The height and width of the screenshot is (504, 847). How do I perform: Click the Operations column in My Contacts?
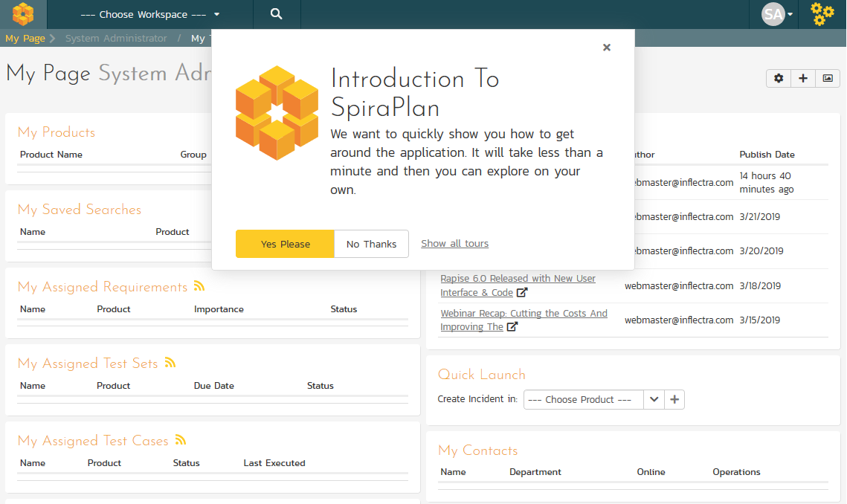(x=736, y=472)
